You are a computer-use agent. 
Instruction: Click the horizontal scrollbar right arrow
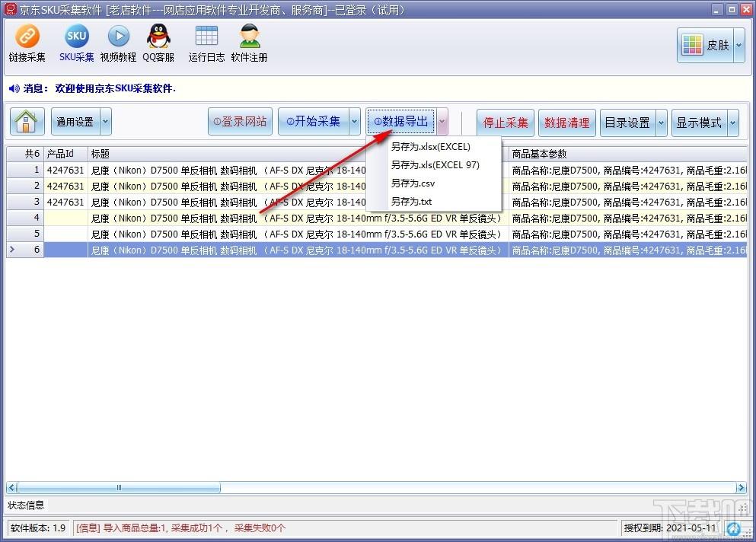point(742,487)
